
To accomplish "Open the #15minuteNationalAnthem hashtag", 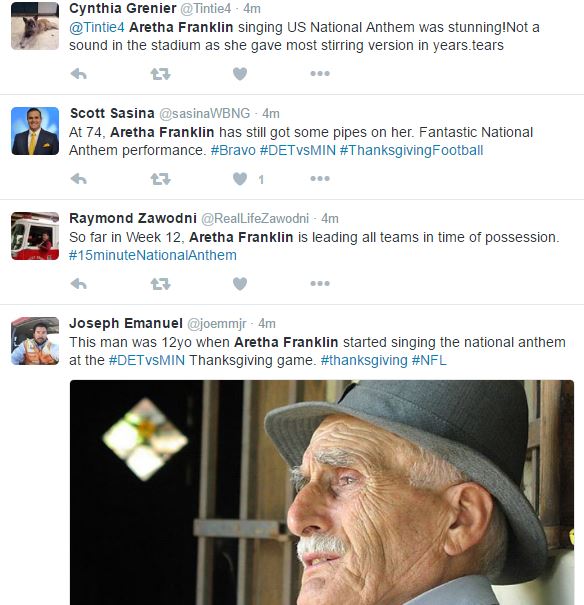I will click(153, 255).
